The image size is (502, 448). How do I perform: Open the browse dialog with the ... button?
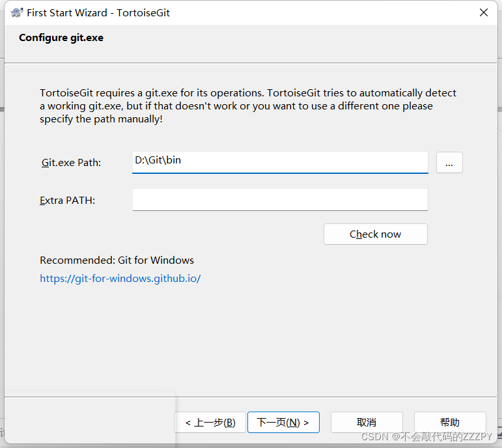[449, 162]
